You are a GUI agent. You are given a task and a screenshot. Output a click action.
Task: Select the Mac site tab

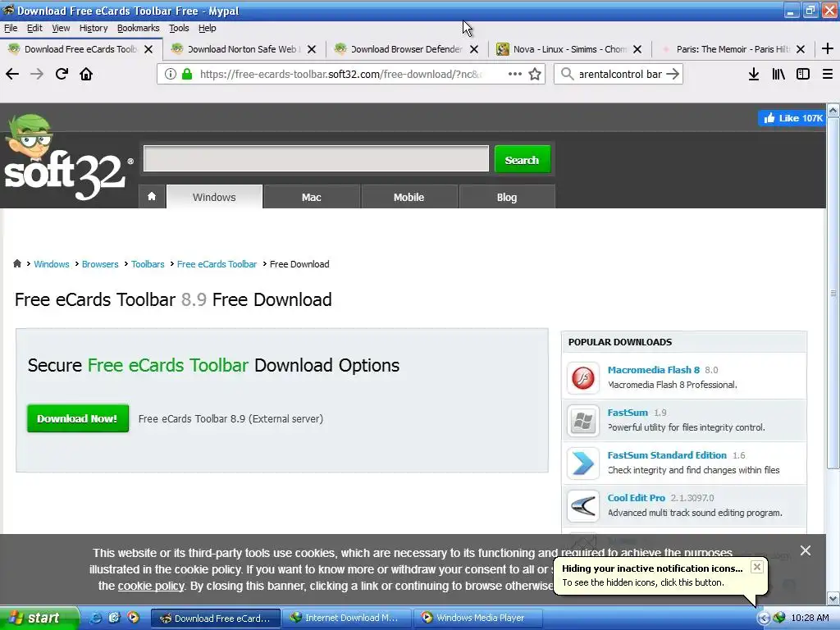tap(311, 197)
